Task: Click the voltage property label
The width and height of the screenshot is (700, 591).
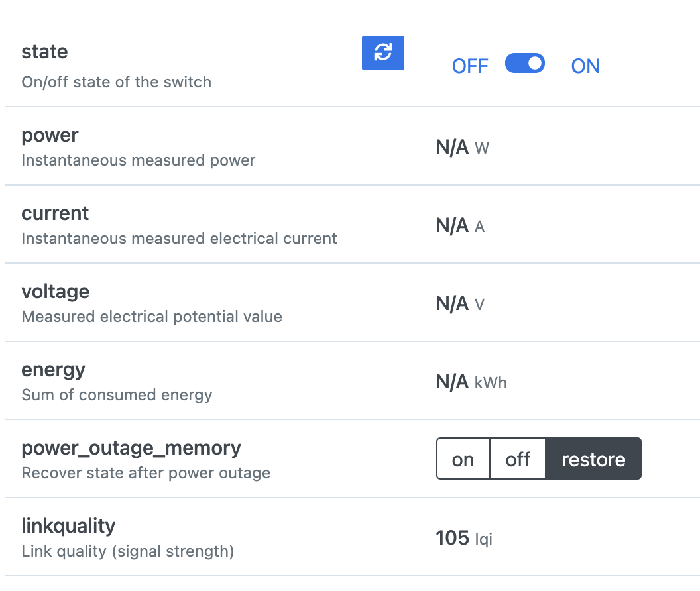Action: coord(55,292)
